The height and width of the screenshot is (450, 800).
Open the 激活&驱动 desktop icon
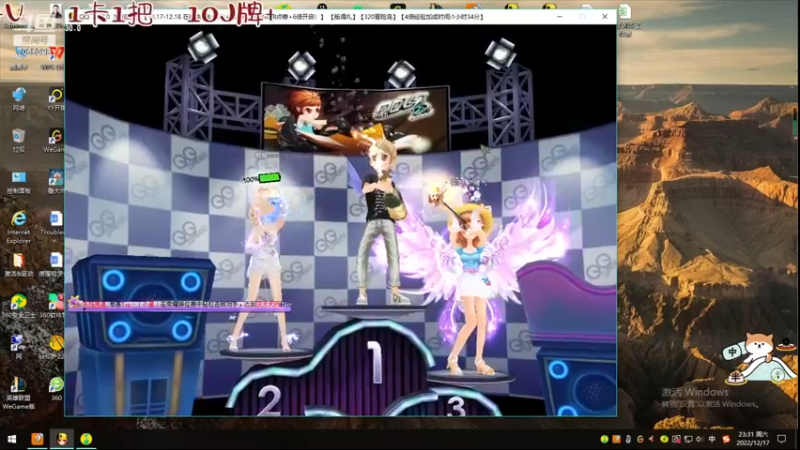coord(19,265)
